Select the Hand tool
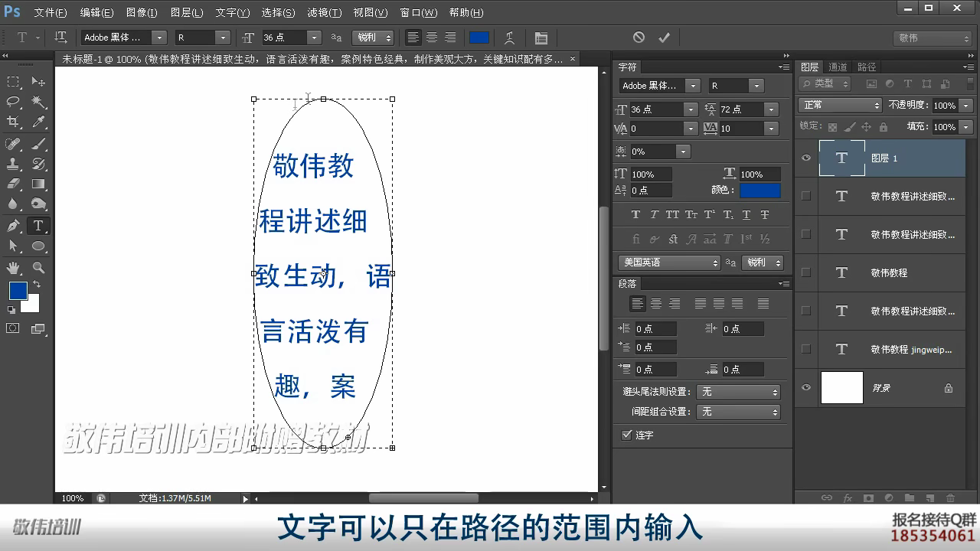This screenshot has width=980, height=551. tap(13, 267)
